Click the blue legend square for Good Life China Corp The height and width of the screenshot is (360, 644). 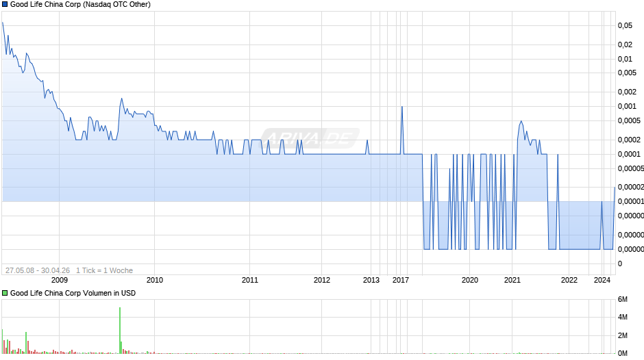pos(5,5)
